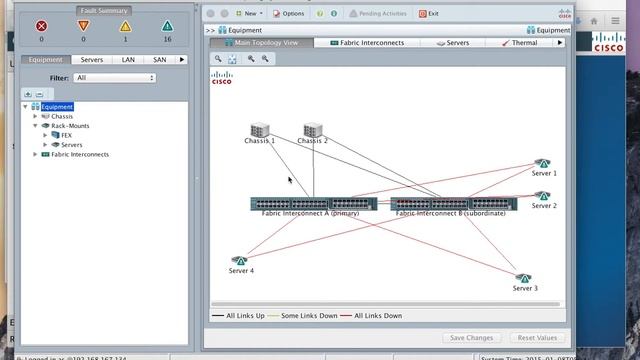This screenshot has height=360, width=640.
Task: Click the Major faults orange triangle icon
Action: [x=83, y=26]
